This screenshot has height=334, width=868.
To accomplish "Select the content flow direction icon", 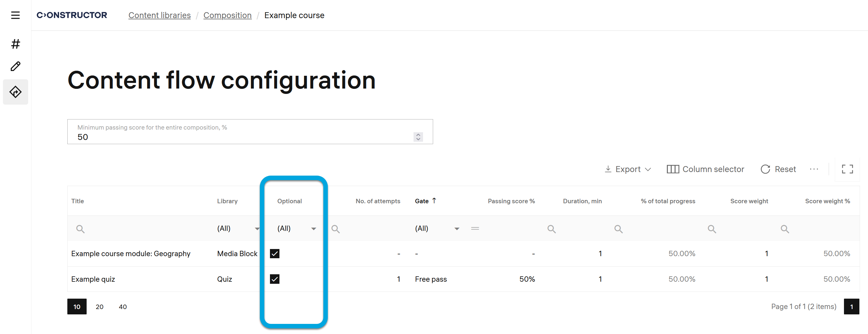I will tap(15, 92).
